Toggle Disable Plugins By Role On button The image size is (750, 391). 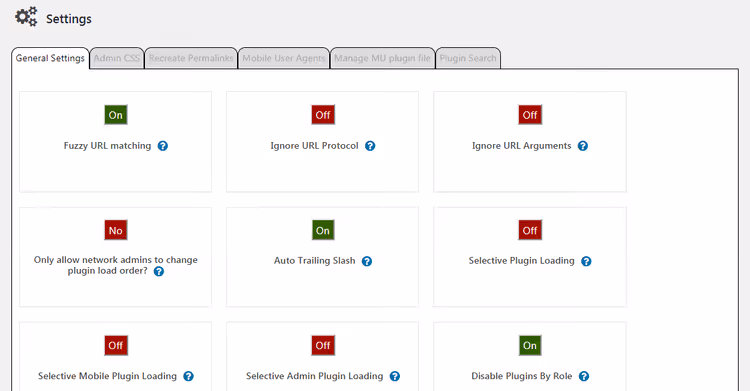pos(530,346)
